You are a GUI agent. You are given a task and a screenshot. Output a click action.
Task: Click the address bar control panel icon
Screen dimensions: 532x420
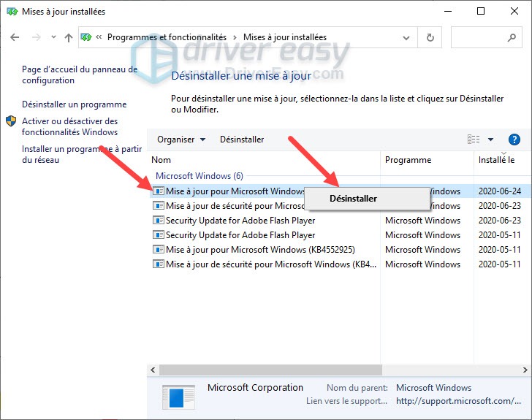(86, 37)
